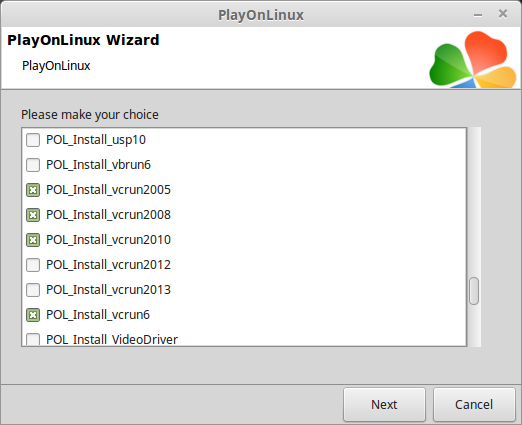Click the PlayOnLinux title bar text
The width and height of the screenshot is (522, 425).
[261, 15]
